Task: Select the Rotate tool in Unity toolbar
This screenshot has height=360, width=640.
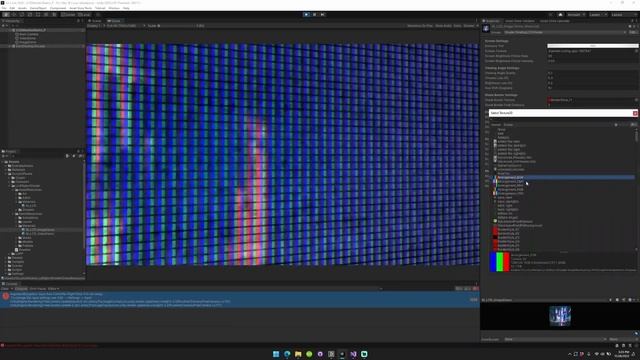Action: [x=22, y=14]
